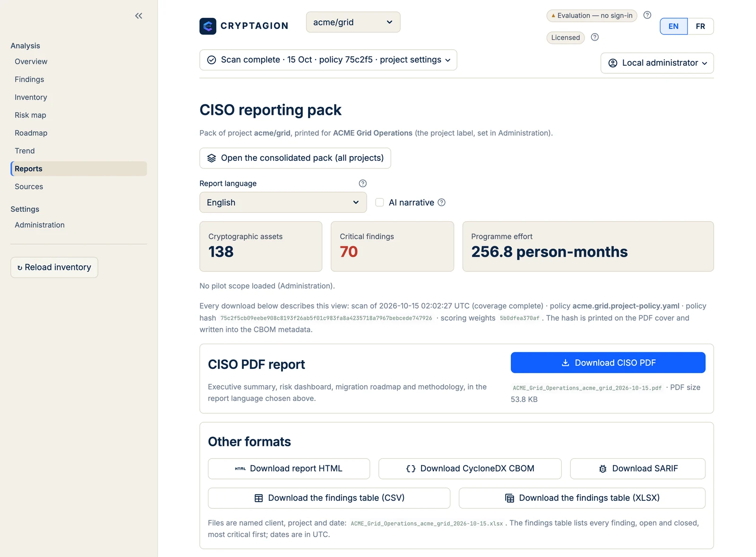
Task: Click Reload inventory button
Action: pyautogui.click(x=54, y=268)
